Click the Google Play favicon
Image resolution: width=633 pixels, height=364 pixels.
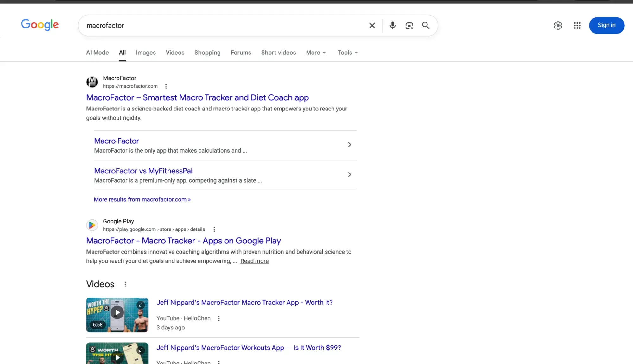[92, 225]
